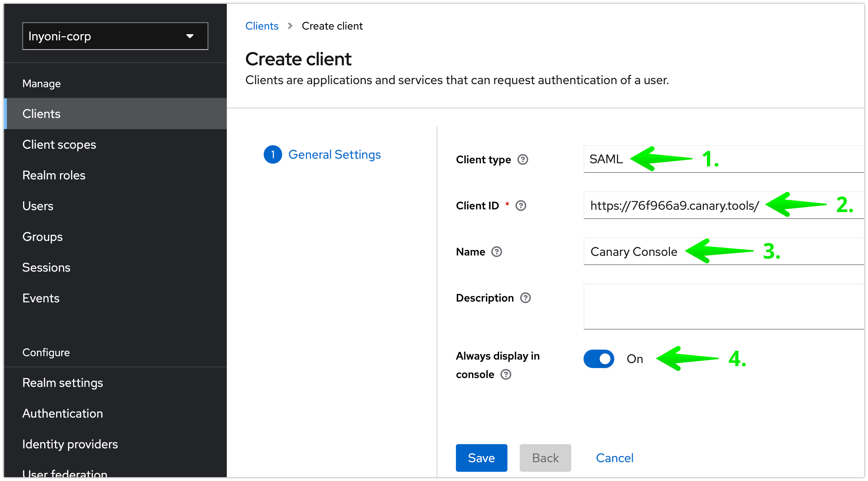The width and height of the screenshot is (868, 481).
Task: Click the Cancel link
Action: click(614, 458)
